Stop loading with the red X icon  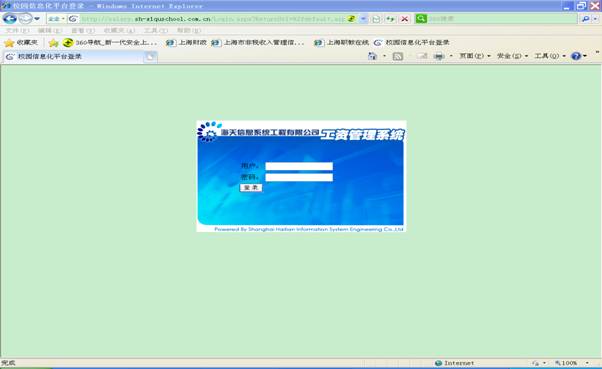pos(404,19)
